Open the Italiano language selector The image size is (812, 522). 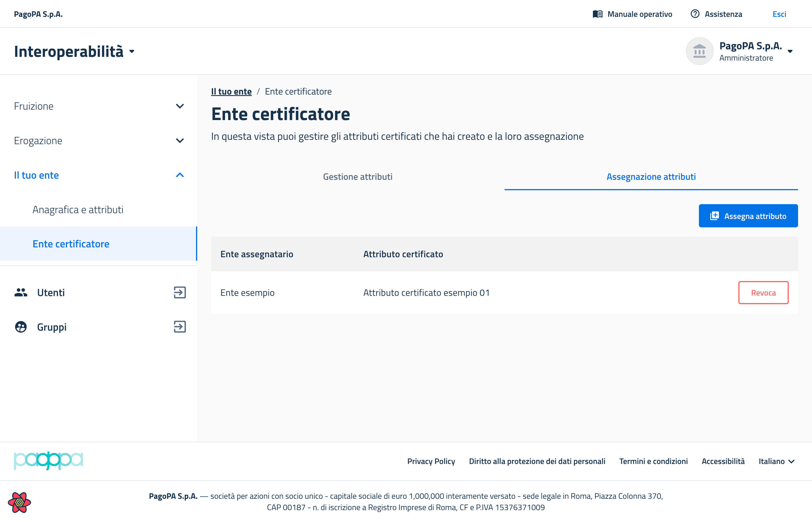(x=776, y=461)
